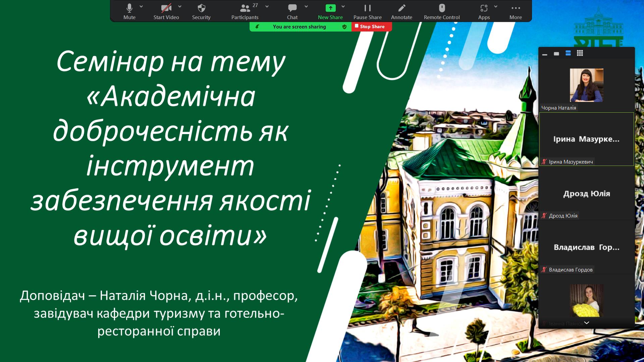The height and width of the screenshot is (362, 644).
Task: Click the red Stop Share button
Action: coord(372,26)
